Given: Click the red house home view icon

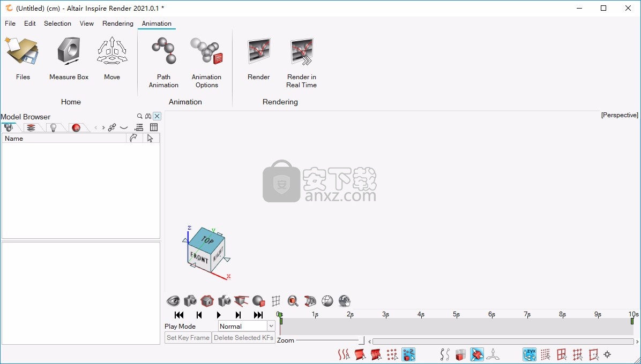Looking at the screenshot, I should coord(207,301).
